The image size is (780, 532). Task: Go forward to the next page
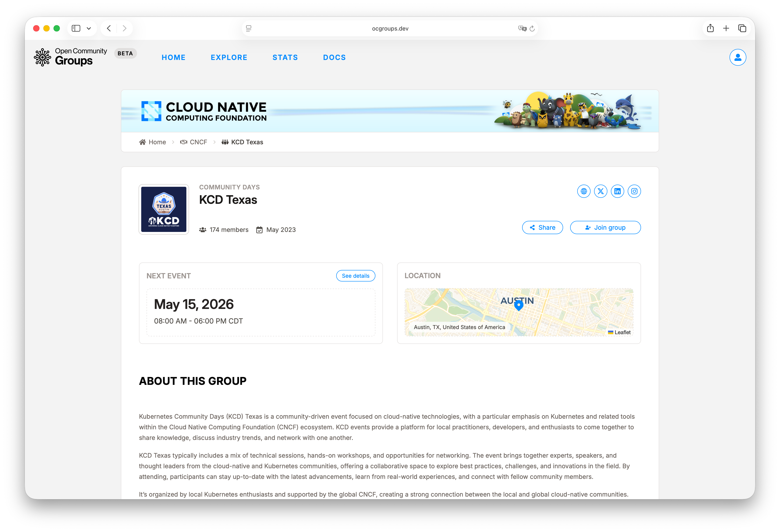pos(125,29)
